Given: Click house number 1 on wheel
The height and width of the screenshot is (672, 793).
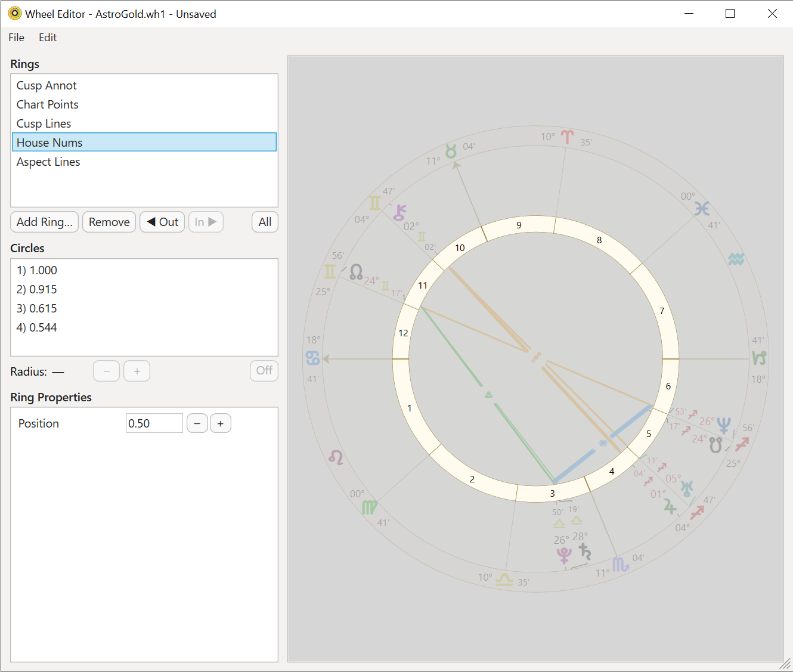Looking at the screenshot, I should (410, 408).
